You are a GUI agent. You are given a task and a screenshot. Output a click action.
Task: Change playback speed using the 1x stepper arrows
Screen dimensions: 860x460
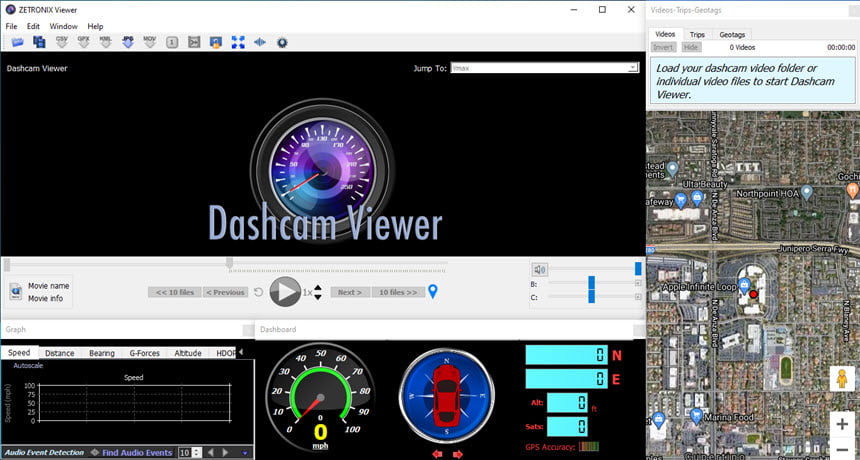318,292
